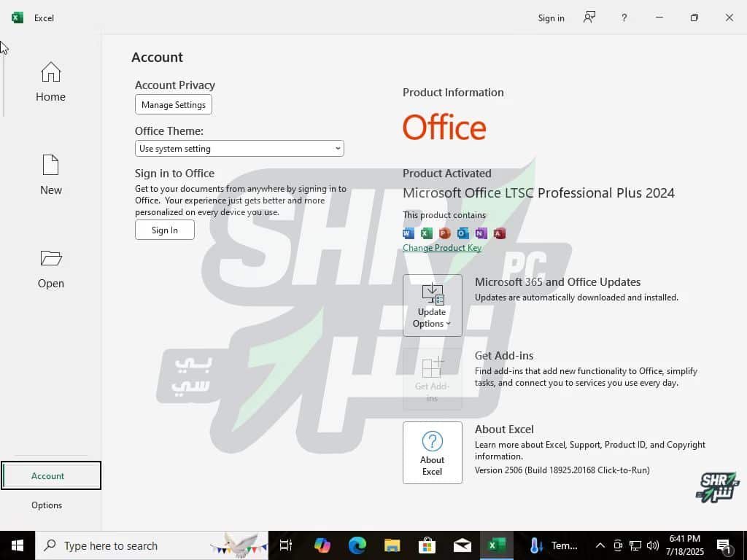
Task: Select New workbook in sidebar
Action: coord(50,175)
